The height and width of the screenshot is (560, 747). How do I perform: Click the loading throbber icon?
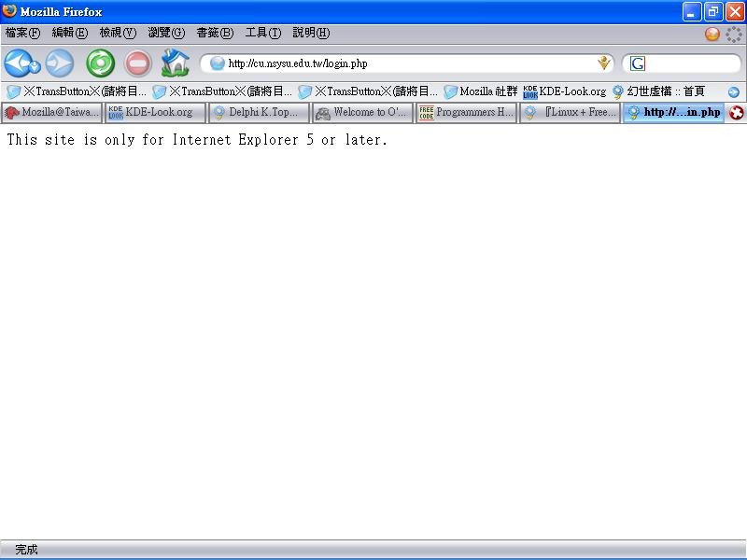click(x=734, y=34)
